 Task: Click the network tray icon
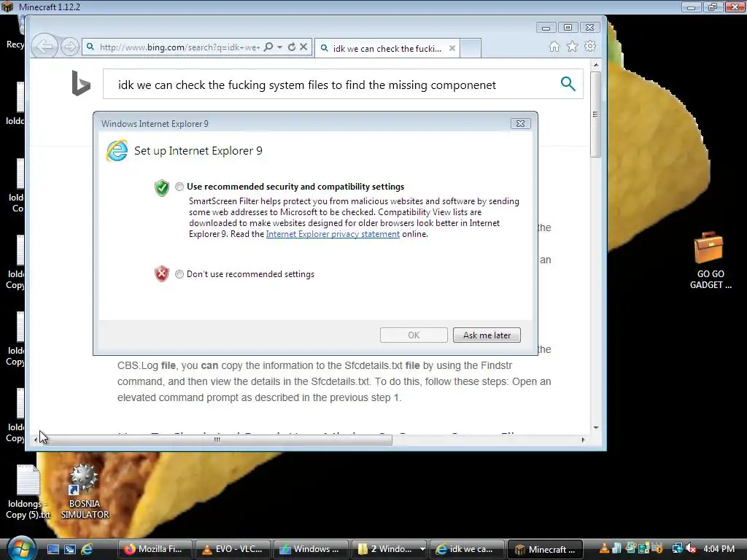click(677, 548)
